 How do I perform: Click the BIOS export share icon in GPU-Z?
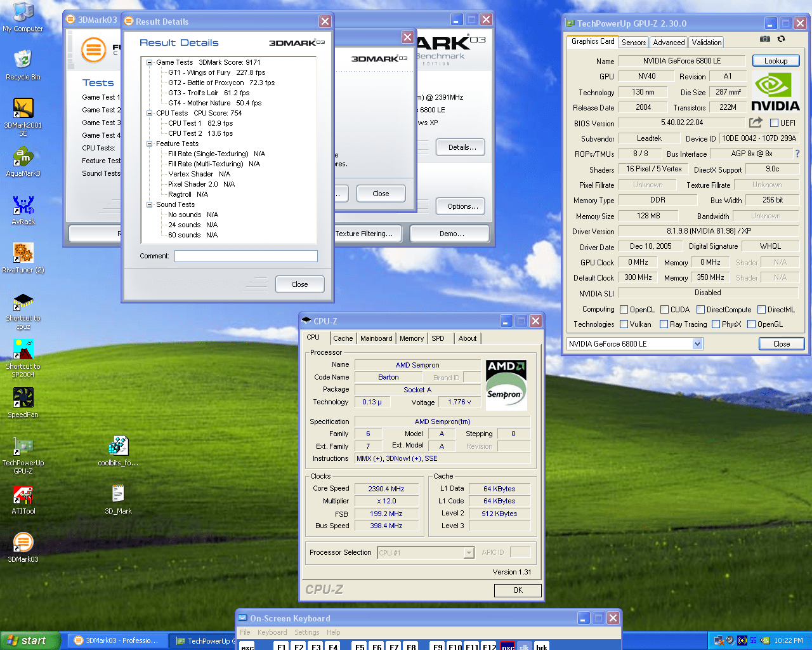point(756,123)
